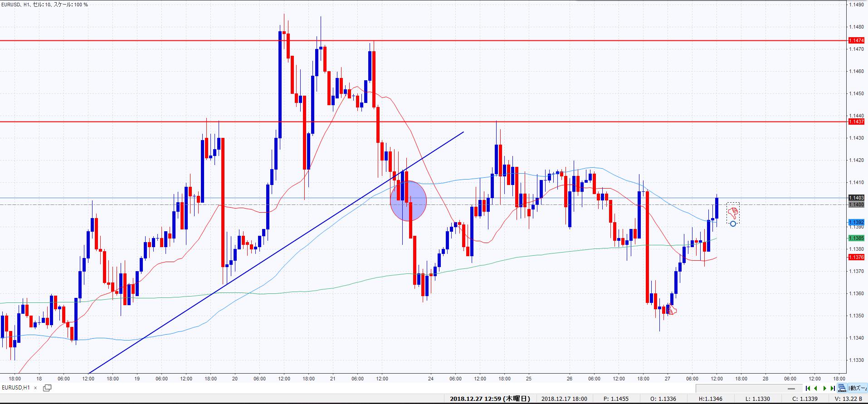Viewport: 868px width, 404px height.
Task: Select the red pointing-hand marker near the low
Action: [672, 310]
